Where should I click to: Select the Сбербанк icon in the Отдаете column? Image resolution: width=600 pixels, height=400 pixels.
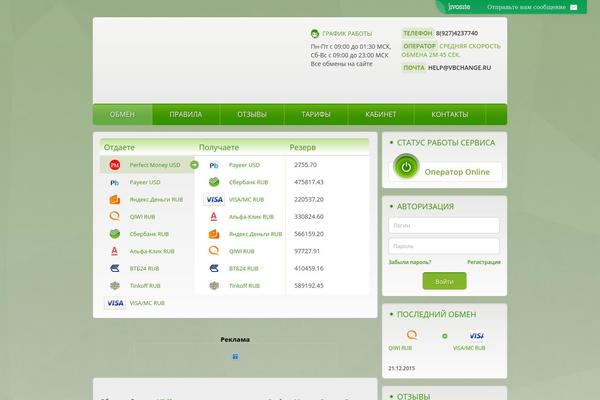[x=114, y=233]
